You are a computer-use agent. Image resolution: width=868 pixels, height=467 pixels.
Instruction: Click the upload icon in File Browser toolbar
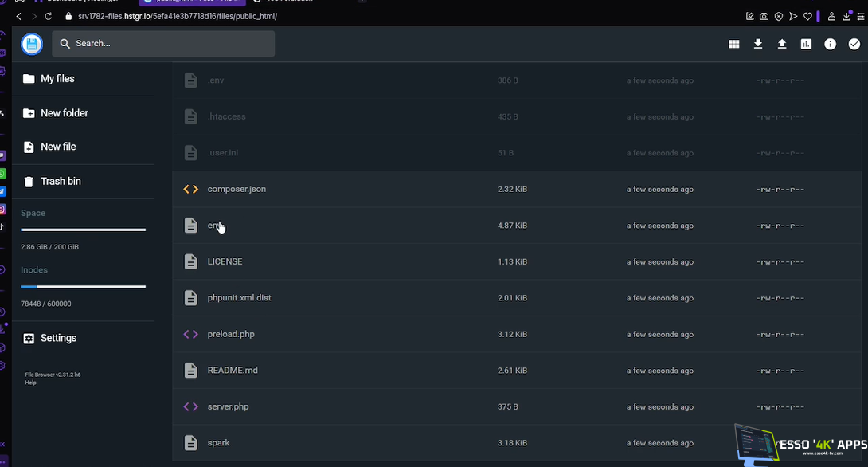pos(782,44)
